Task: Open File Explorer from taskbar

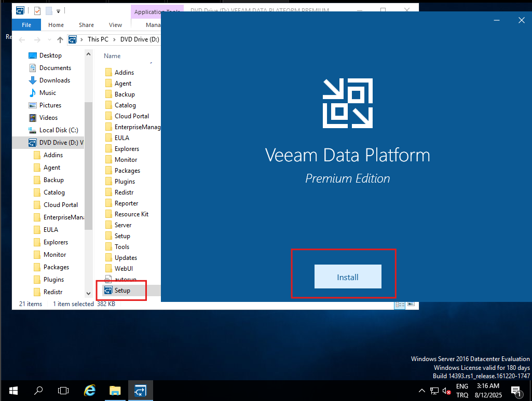Action: click(x=115, y=391)
